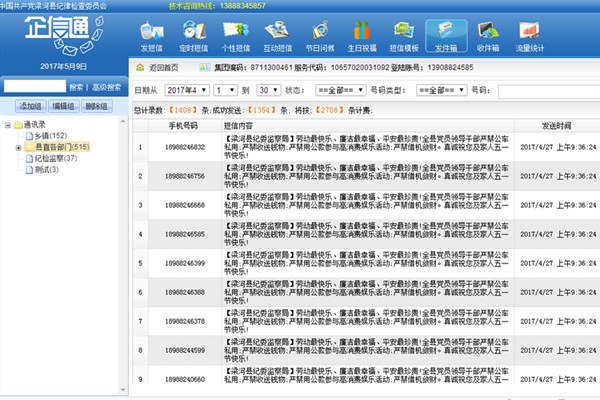Viewport: 600px width, 400px height.
Task: Expand the 县直各部门 tree node
Action: pyautogui.click(x=20, y=147)
